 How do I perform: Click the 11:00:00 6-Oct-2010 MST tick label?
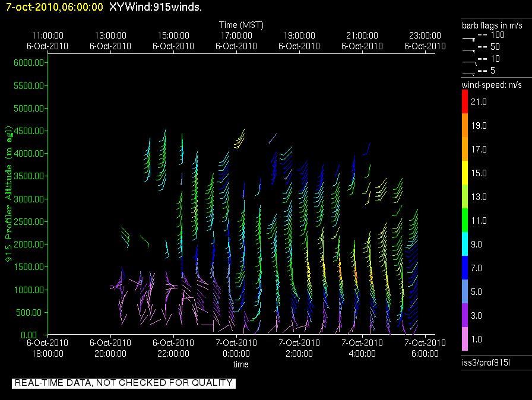pos(47,41)
